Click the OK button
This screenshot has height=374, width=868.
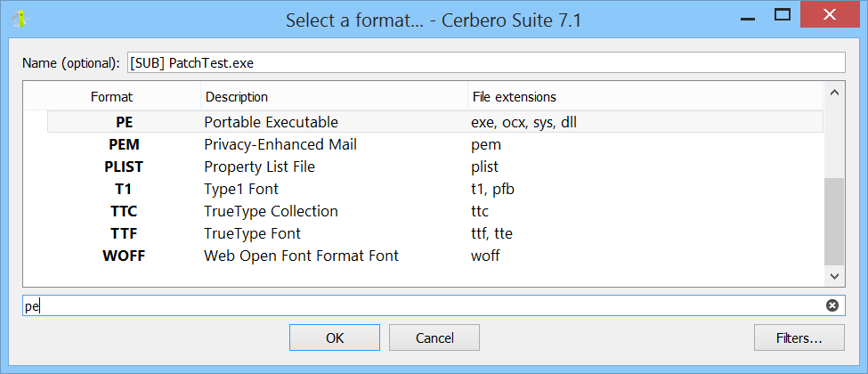click(335, 337)
